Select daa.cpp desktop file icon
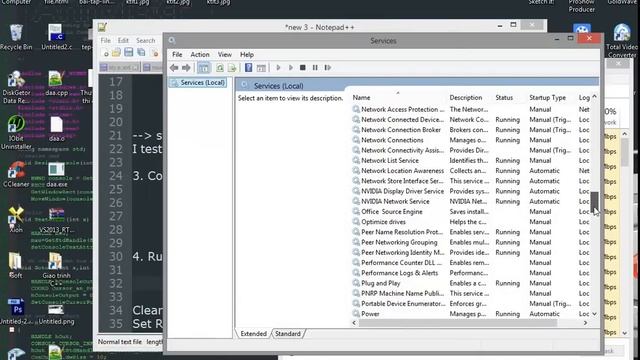Screen dimensions: 640x360 pyautogui.click(x=56, y=83)
